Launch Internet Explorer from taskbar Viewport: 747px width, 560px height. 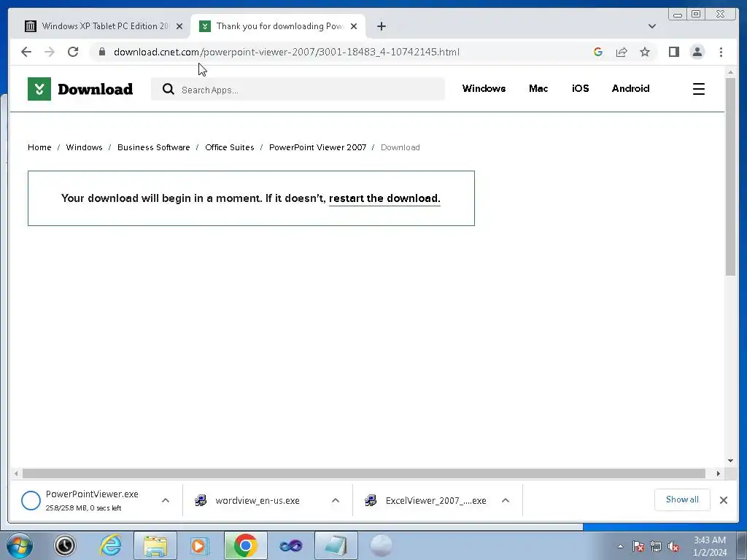click(x=110, y=545)
